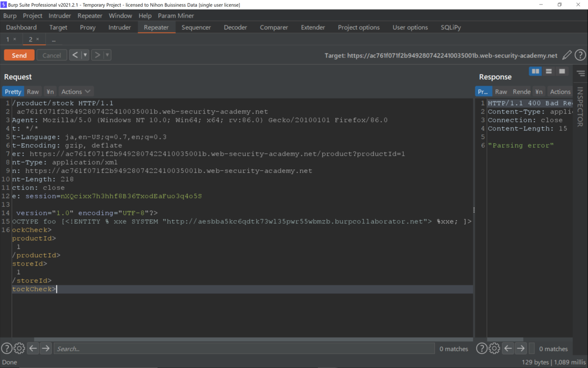Open the Repeater menu
The image size is (588, 368).
[90, 16]
